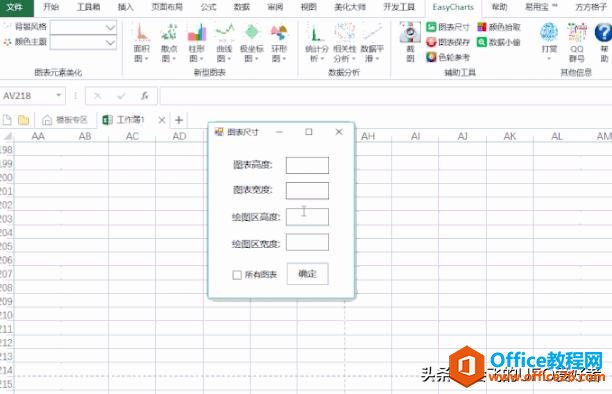This screenshot has height=394, width=612.
Task: Click the 确定 confirm button in dialog
Action: pos(308,274)
